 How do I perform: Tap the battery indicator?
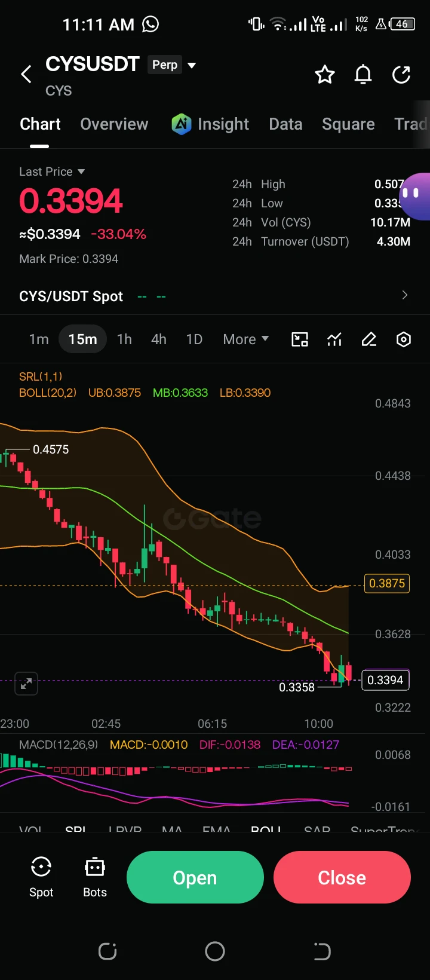click(403, 24)
